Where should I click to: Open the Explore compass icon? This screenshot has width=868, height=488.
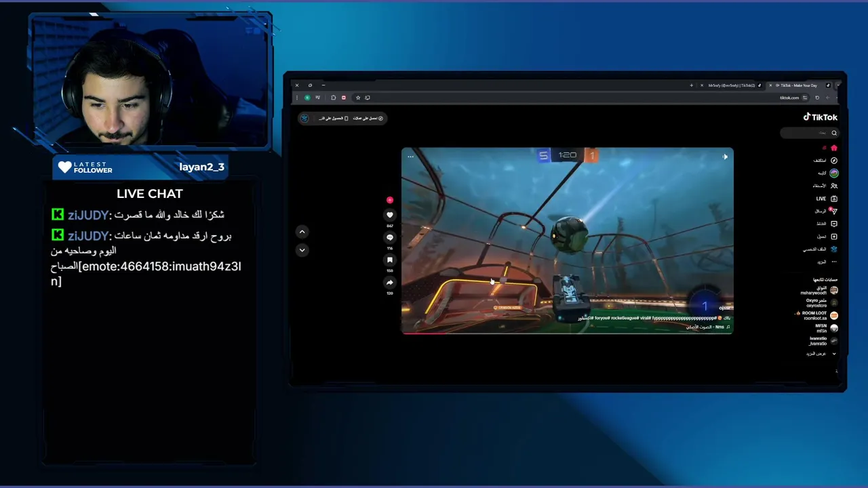(834, 161)
